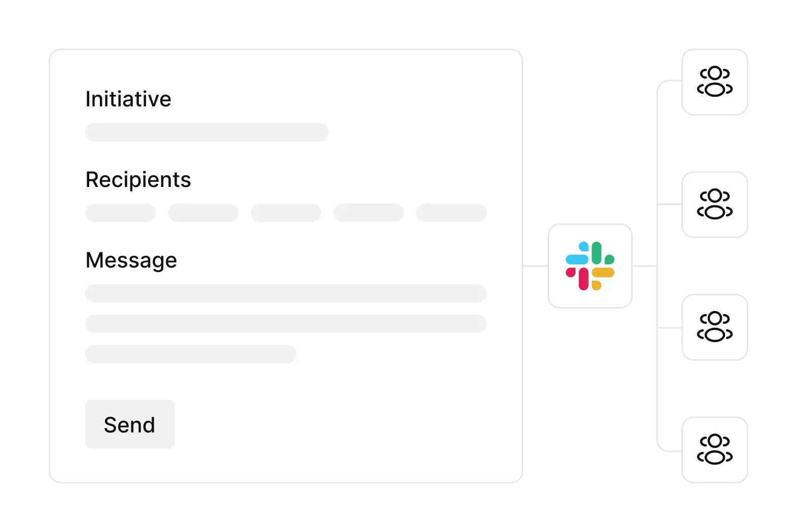This screenshot has width=797, height=532.
Task: Select the first recipient pill
Action: 120,213
